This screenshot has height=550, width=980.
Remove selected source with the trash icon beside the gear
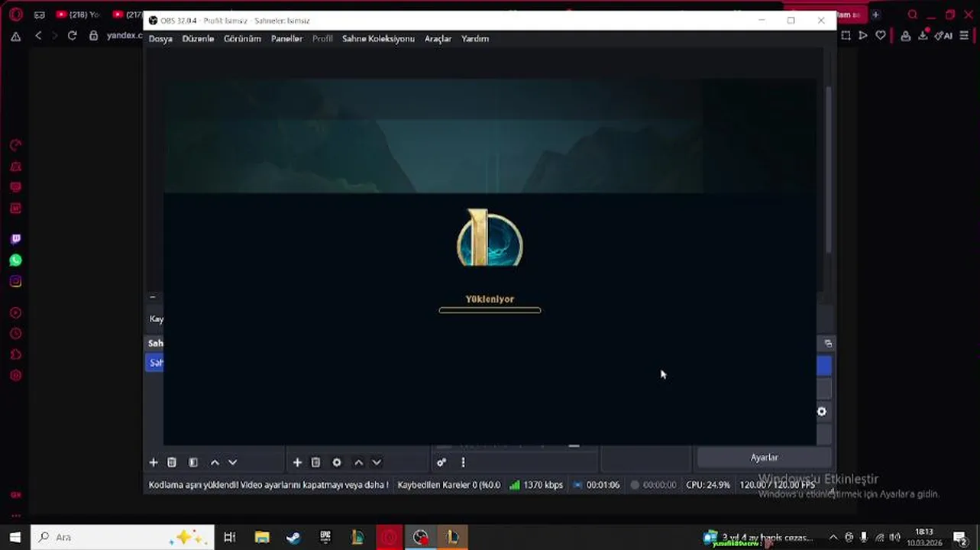click(315, 462)
